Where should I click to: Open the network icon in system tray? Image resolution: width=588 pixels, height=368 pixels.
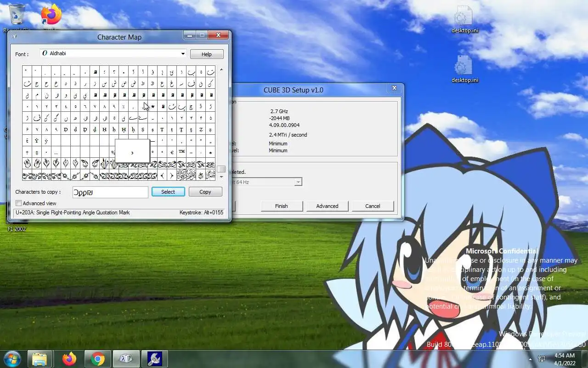pos(542,359)
